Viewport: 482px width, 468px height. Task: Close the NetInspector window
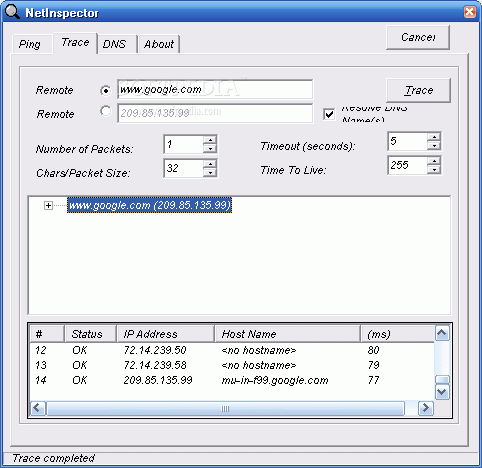tap(470, 12)
